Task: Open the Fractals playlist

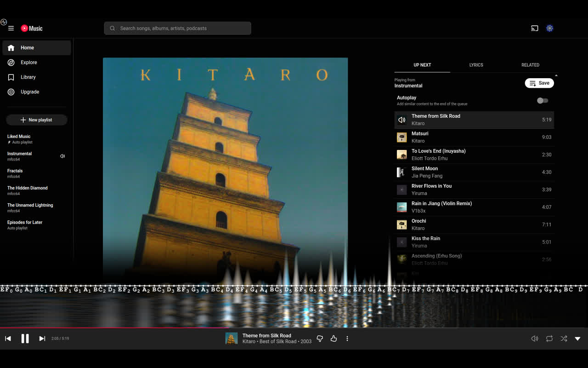Action: (x=37, y=173)
